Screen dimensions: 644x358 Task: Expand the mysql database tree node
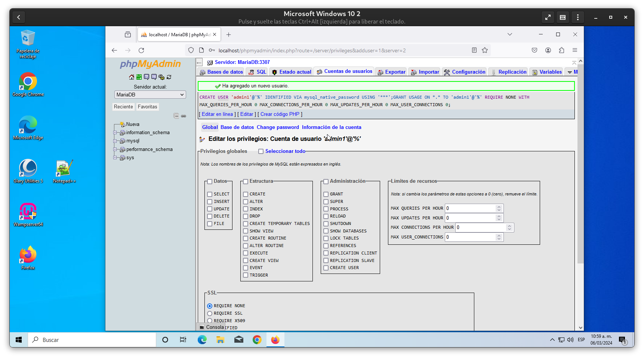click(115, 141)
